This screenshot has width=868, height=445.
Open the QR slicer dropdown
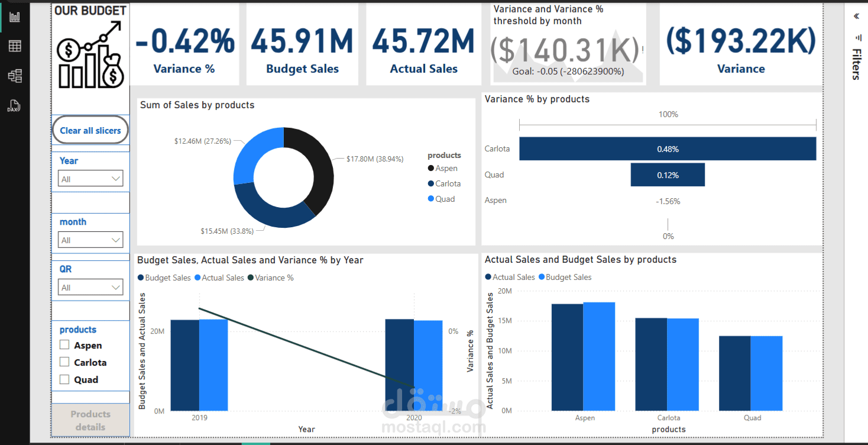[x=90, y=287]
